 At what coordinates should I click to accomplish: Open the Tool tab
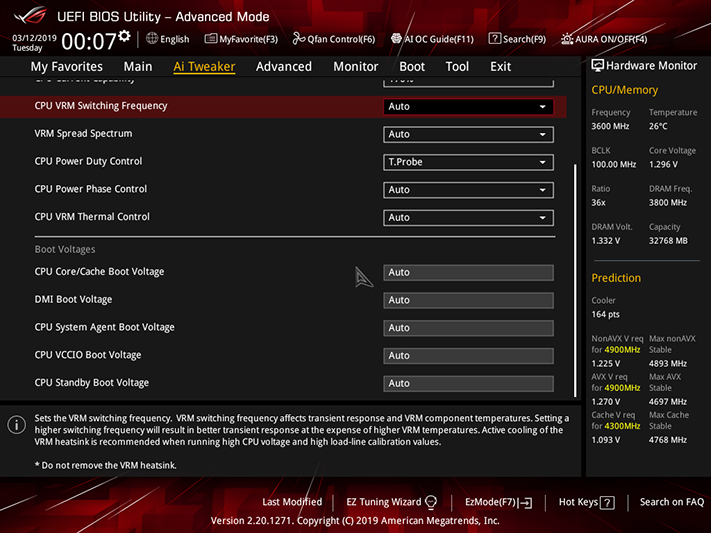coord(457,67)
